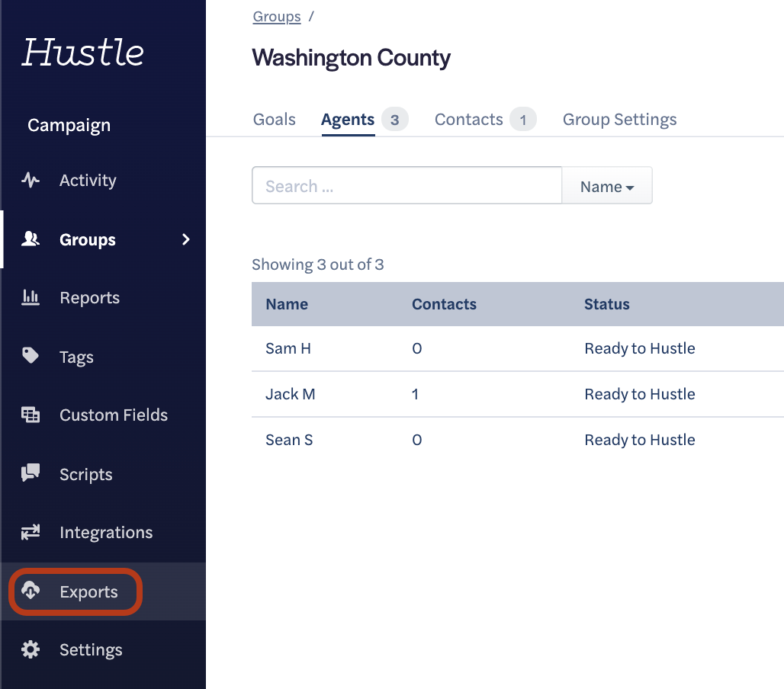Sort by the Contacts column header
Image resolution: width=784 pixels, height=689 pixels.
pyautogui.click(x=444, y=304)
